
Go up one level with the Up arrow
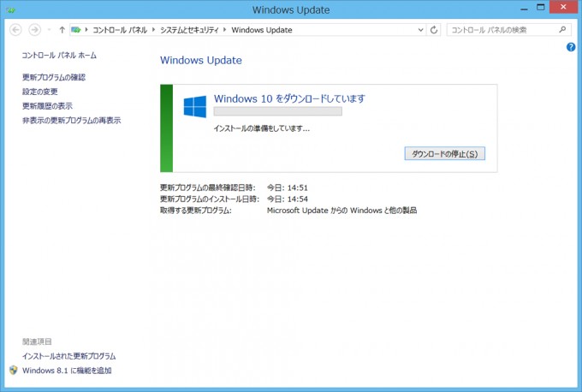click(62, 30)
